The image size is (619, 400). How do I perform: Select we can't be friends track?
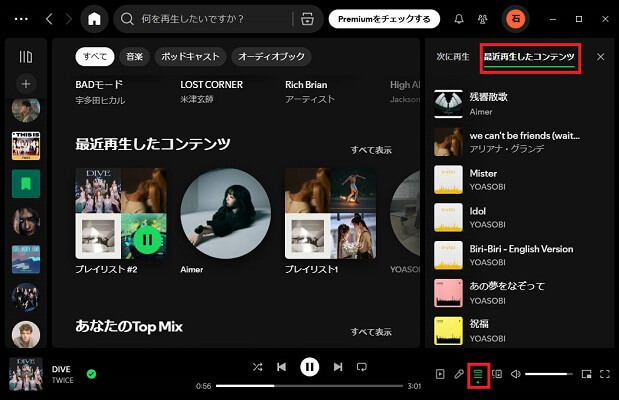point(519,142)
